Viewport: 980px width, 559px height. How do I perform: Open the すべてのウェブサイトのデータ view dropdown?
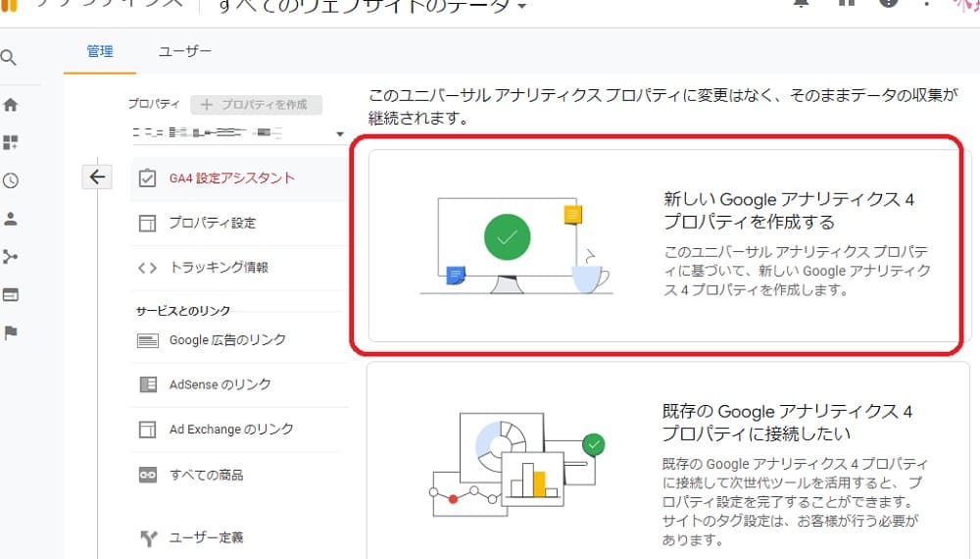click(371, 6)
